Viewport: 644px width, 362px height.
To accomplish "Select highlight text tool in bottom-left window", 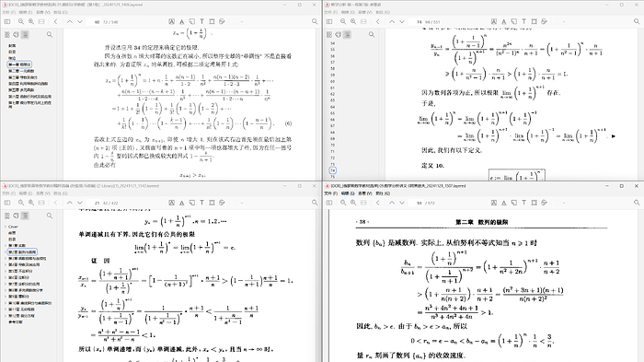I will tap(172, 203).
